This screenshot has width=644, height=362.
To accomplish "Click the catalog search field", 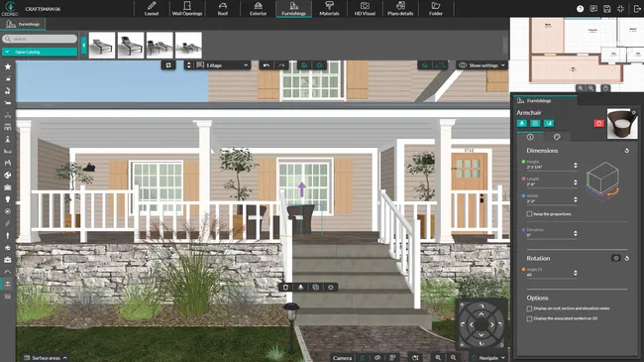I will [40, 39].
